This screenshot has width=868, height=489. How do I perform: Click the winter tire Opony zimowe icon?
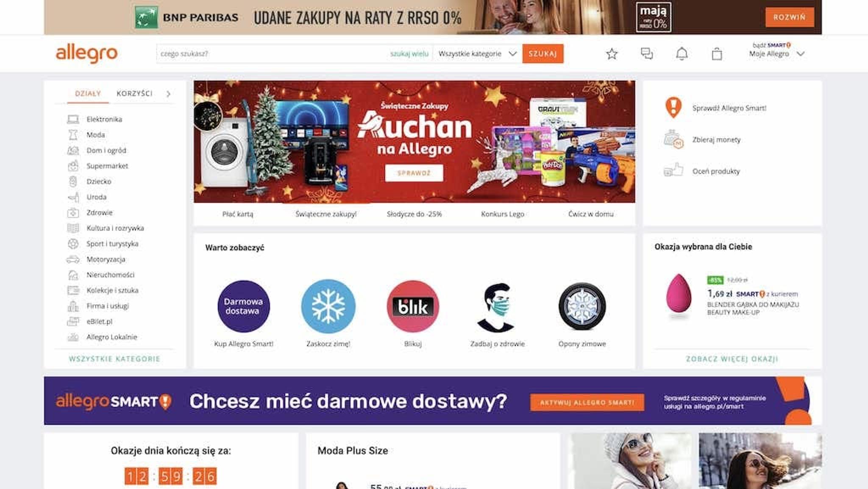582,306
